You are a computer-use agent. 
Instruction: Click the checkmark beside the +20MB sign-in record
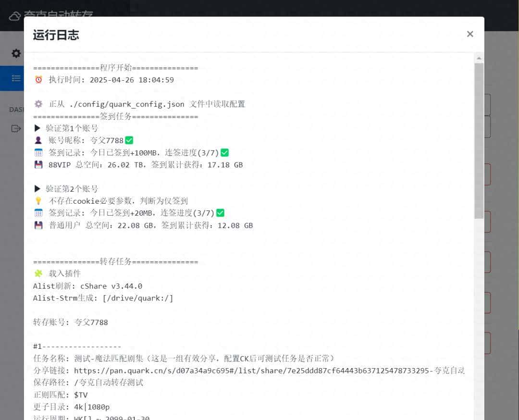[220, 212]
